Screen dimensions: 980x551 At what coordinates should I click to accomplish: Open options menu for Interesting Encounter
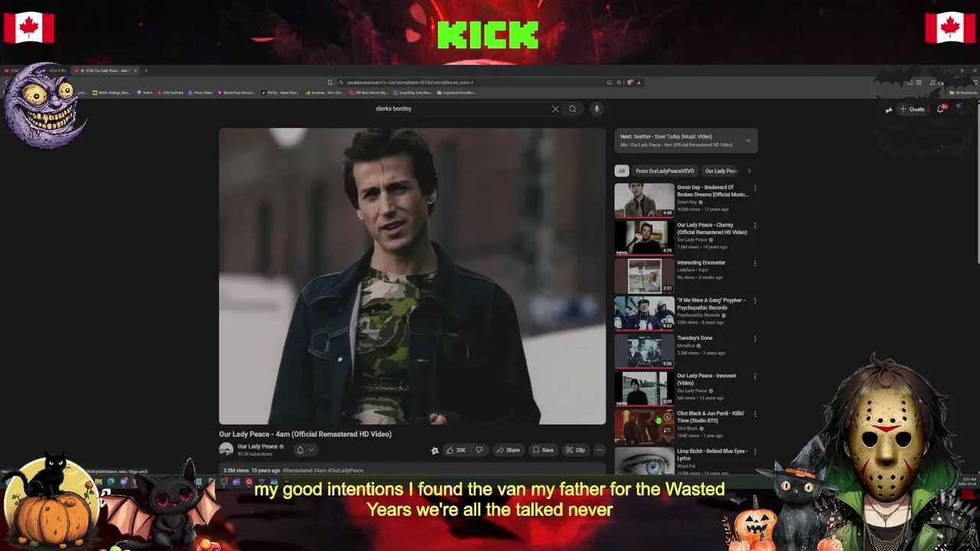point(755,263)
